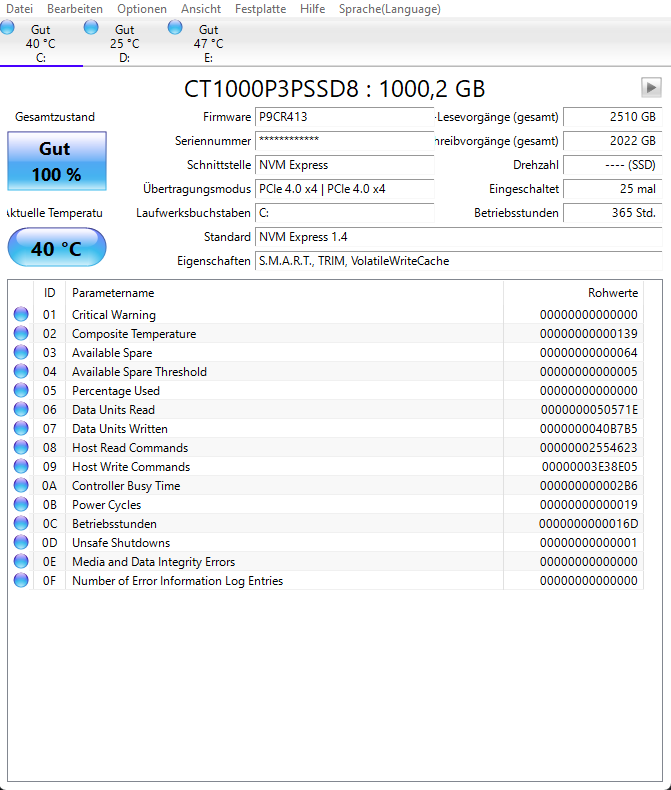Click status orb of Data Units Written row
Image resolution: width=671 pixels, height=790 pixels.
(x=21, y=428)
